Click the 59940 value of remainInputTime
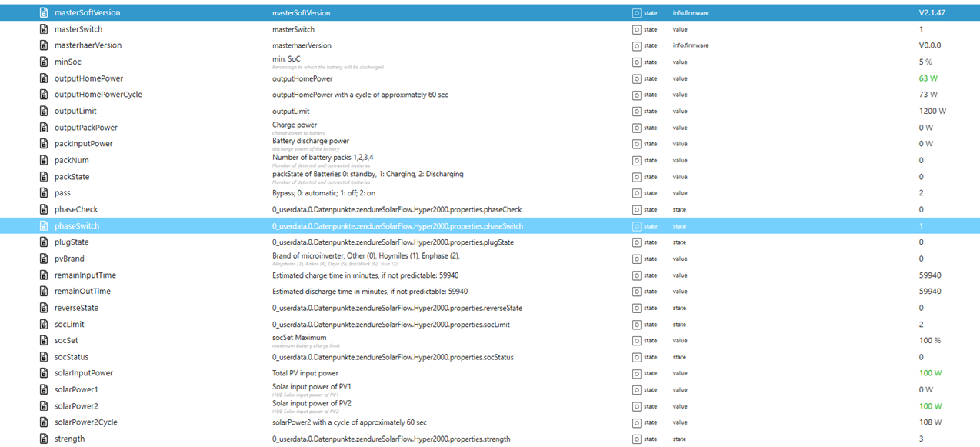The height and width of the screenshot is (447, 980). tap(930, 275)
